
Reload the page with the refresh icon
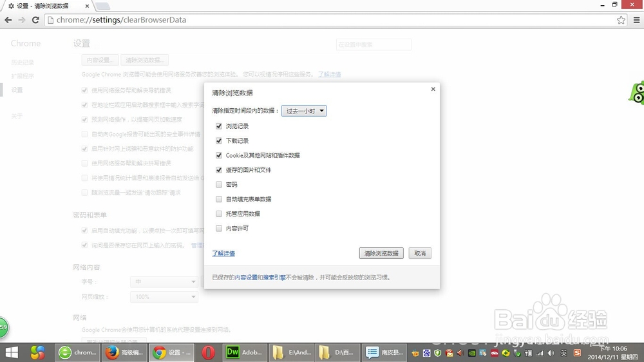[35, 20]
